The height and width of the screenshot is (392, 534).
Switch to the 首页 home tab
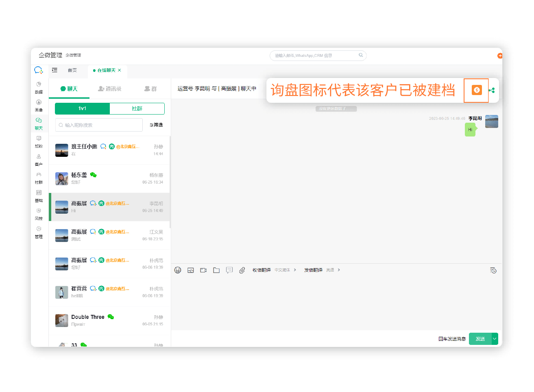click(72, 70)
